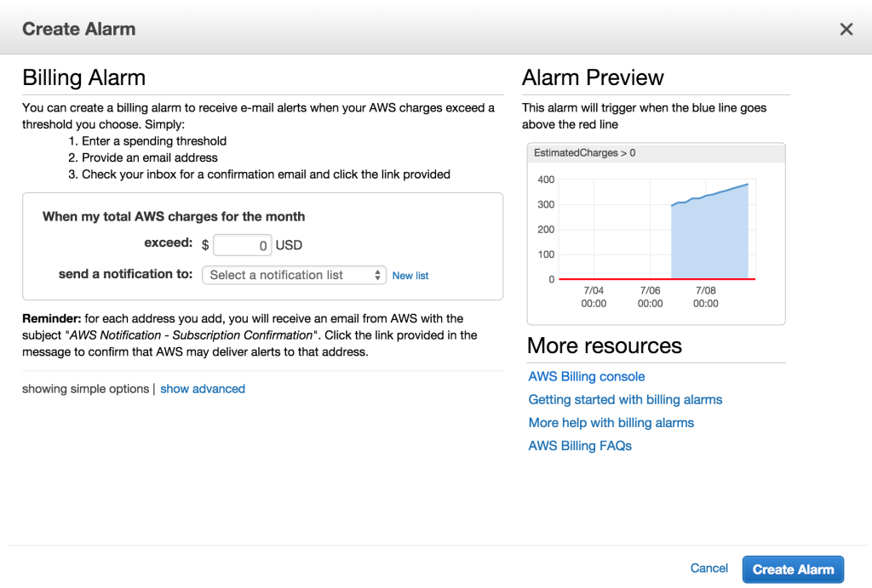Click 'showing simple options' text
872x588 pixels.
(86, 389)
